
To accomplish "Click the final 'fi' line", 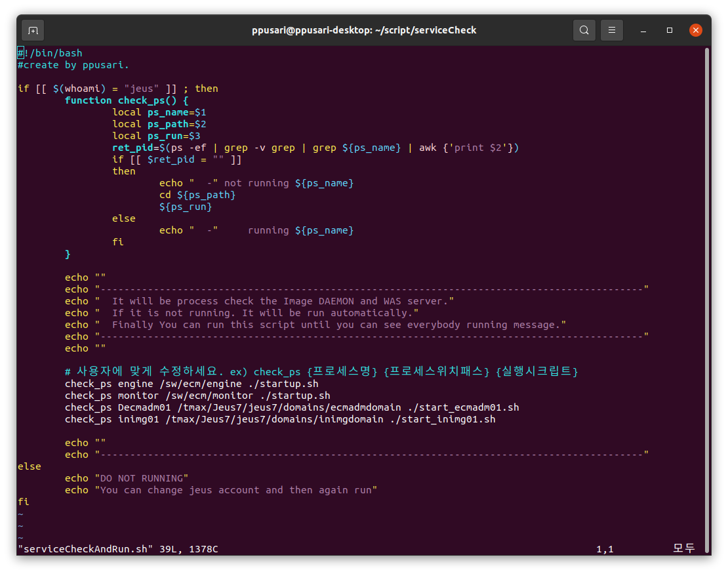I will tap(24, 502).
